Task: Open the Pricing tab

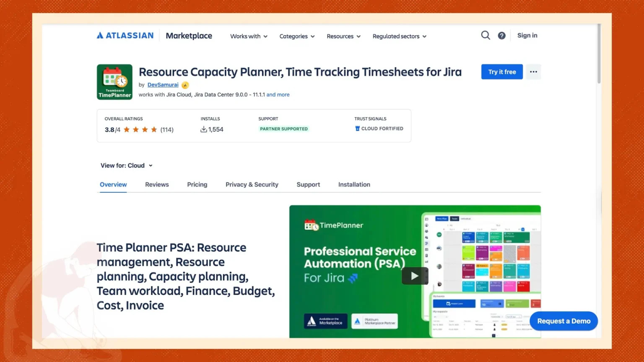Action: pos(197,184)
